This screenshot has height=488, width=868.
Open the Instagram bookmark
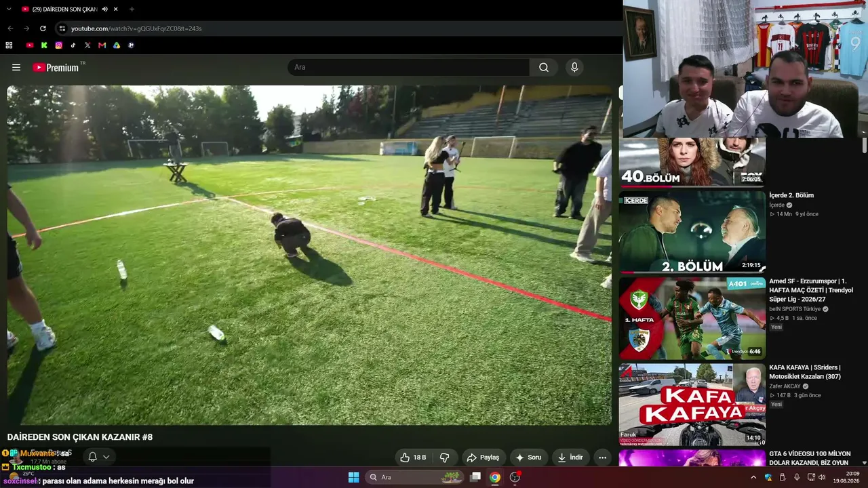coord(59,45)
